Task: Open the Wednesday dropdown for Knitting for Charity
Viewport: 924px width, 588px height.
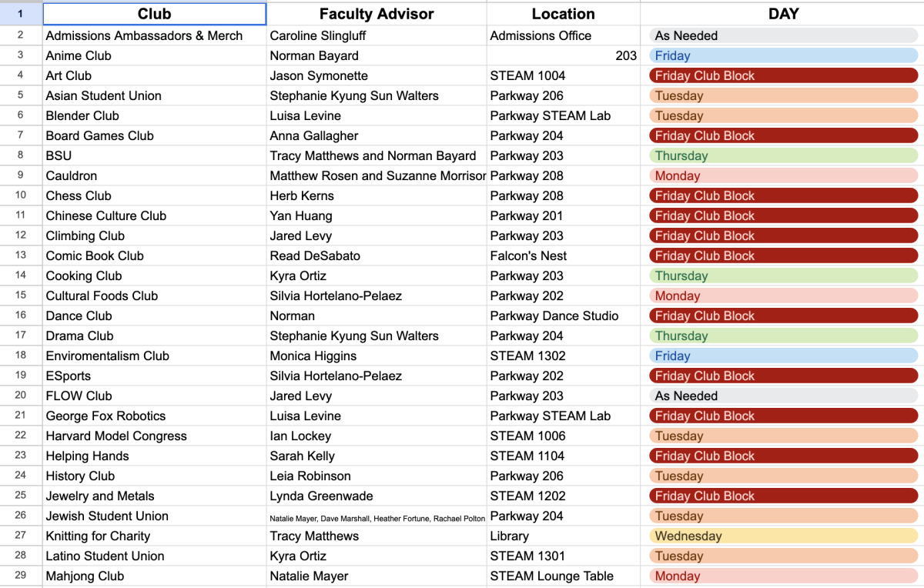Action: click(x=783, y=536)
